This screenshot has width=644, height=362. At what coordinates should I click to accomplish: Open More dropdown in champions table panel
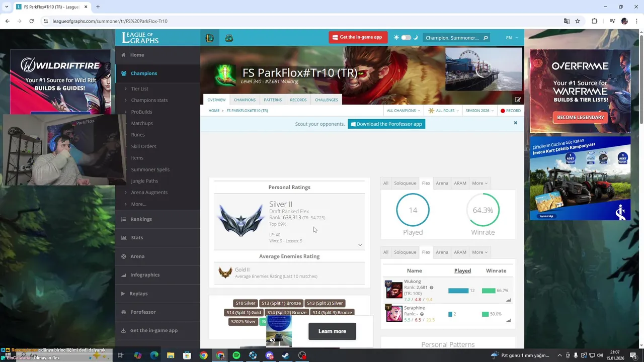tap(479, 252)
